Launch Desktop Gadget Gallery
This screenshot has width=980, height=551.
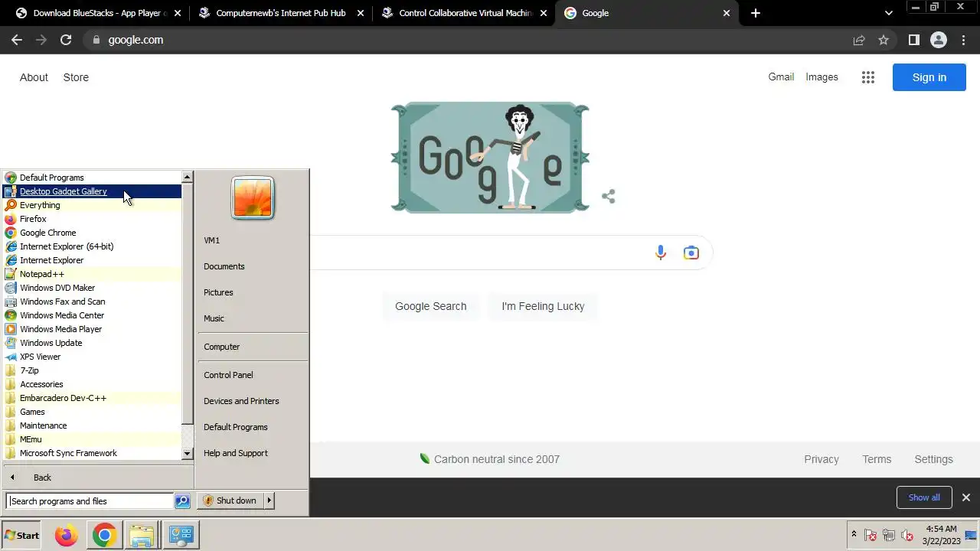[x=92, y=191]
